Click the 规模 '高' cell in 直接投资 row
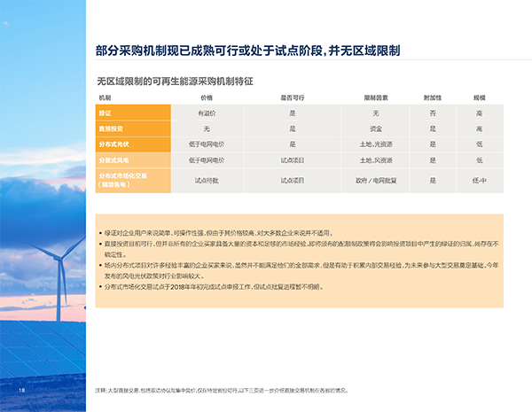Image resolution: width=532 pixels, height=412 pixels. [480, 128]
